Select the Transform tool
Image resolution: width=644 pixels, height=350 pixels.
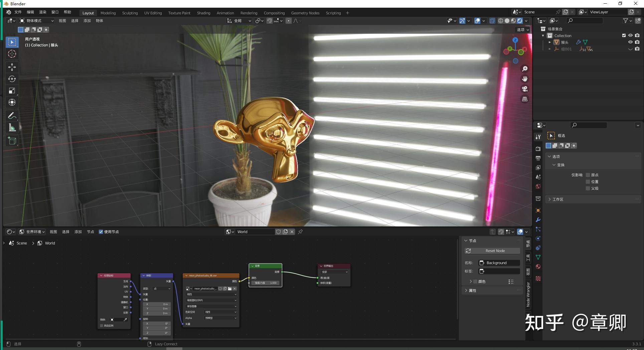coord(12,102)
